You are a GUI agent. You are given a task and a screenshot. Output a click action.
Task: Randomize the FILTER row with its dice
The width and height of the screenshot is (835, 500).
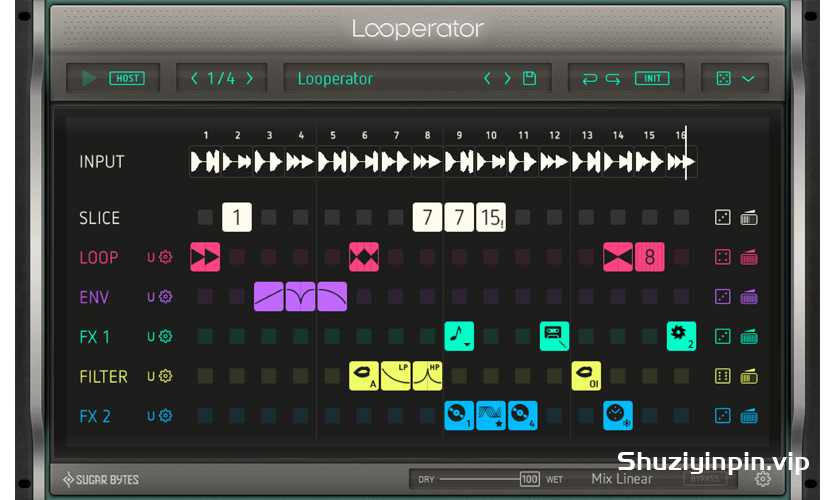(723, 376)
